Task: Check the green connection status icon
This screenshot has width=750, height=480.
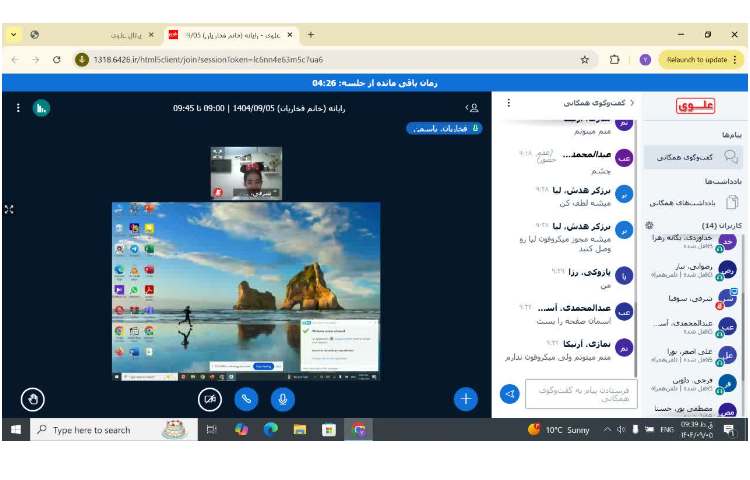Action: tap(42, 108)
